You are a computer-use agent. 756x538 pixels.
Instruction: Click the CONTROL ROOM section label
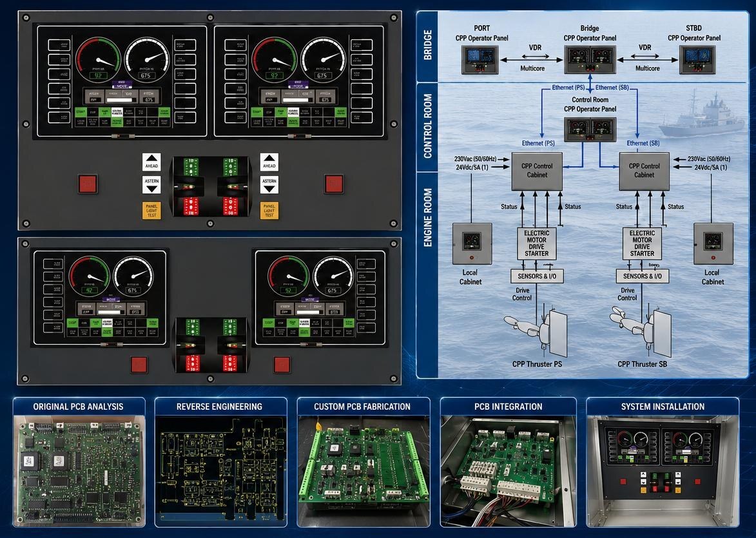pyautogui.click(x=428, y=126)
